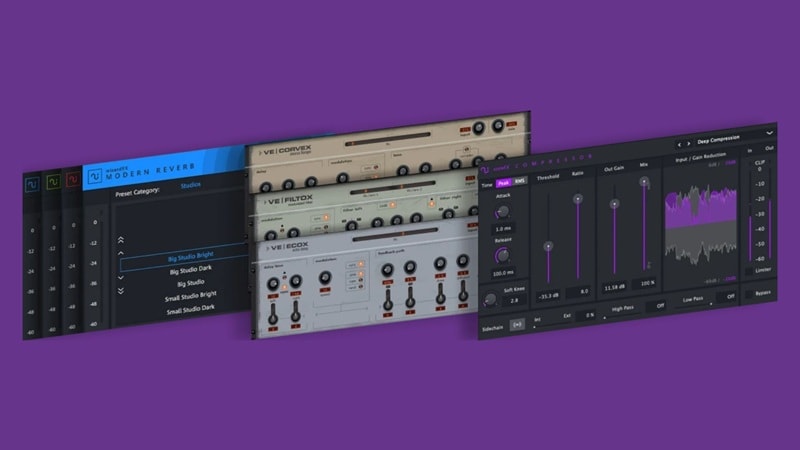Click the Ratio slider handle
The image size is (800, 450).
point(578,198)
